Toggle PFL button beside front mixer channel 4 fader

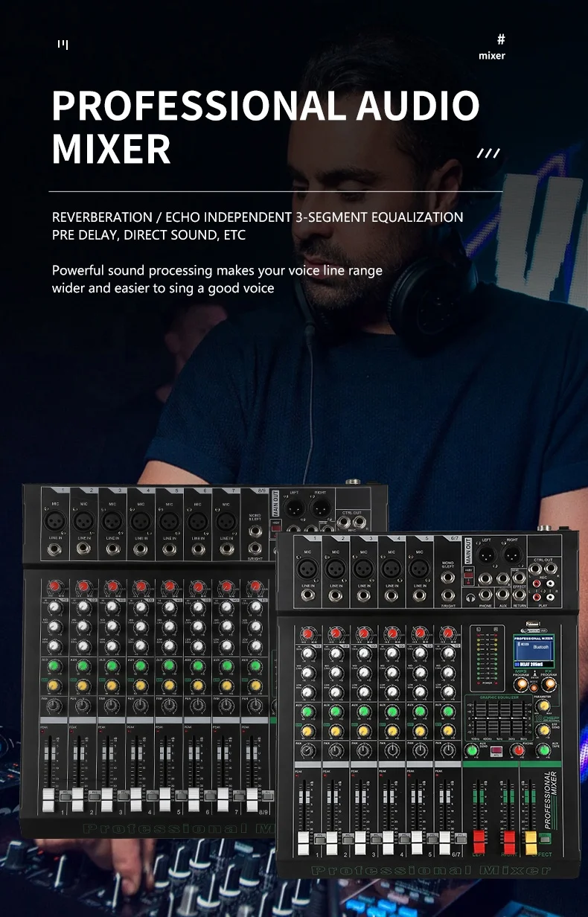(404, 838)
